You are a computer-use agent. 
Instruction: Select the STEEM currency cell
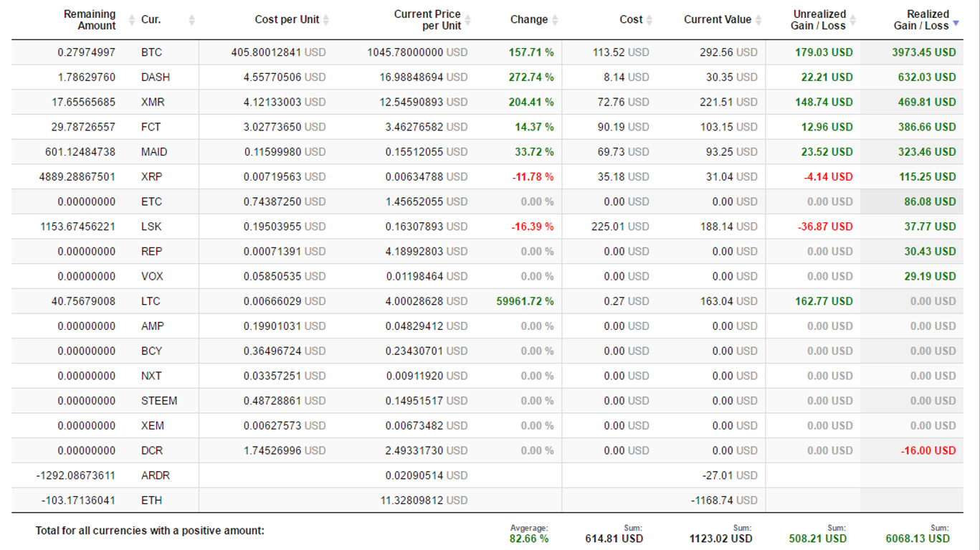click(159, 400)
